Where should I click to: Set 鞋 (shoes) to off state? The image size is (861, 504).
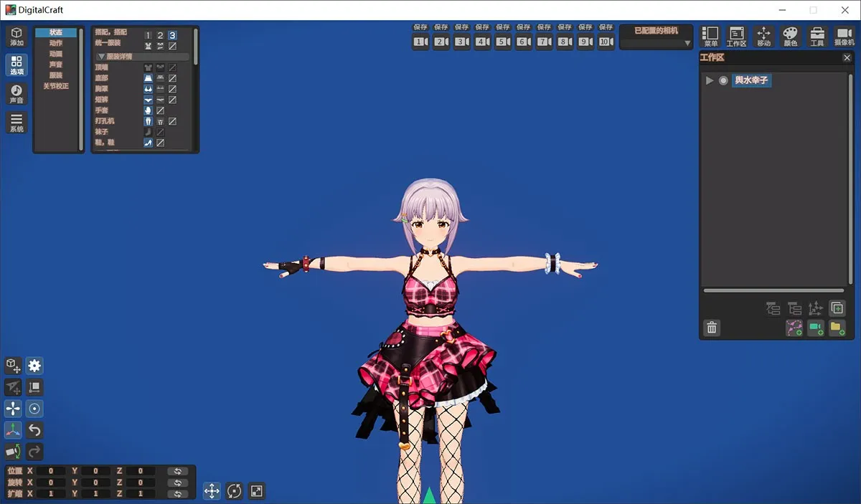161,143
